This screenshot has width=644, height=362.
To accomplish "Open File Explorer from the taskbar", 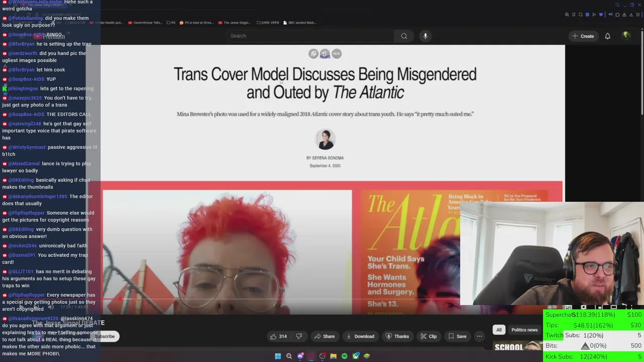I will (x=333, y=356).
